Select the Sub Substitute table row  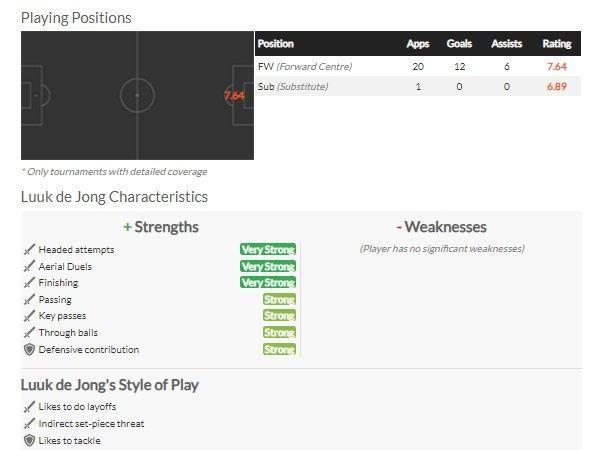[418, 86]
